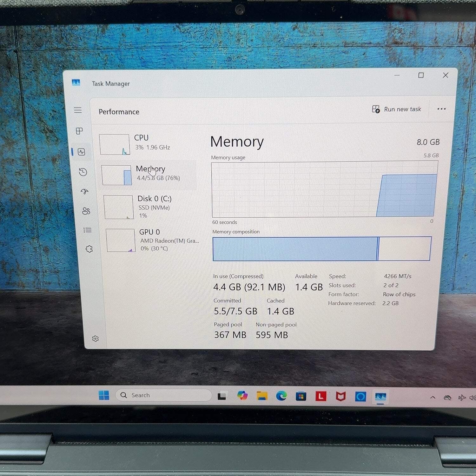Image resolution: width=476 pixels, height=476 pixels.
Task: Select the GPU 0 AMD Radeon entry
Action: pos(153,240)
